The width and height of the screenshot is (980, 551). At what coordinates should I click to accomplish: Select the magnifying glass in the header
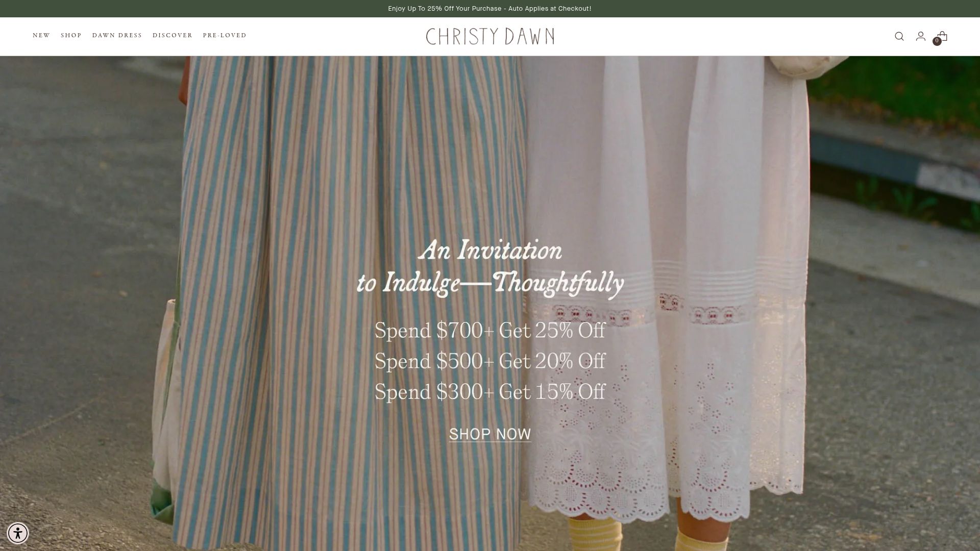(x=899, y=36)
